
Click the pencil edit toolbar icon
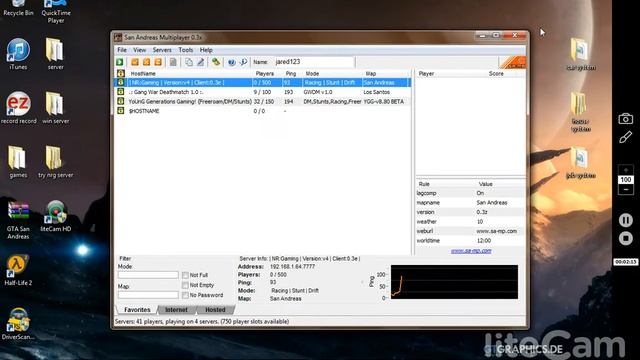200,62
